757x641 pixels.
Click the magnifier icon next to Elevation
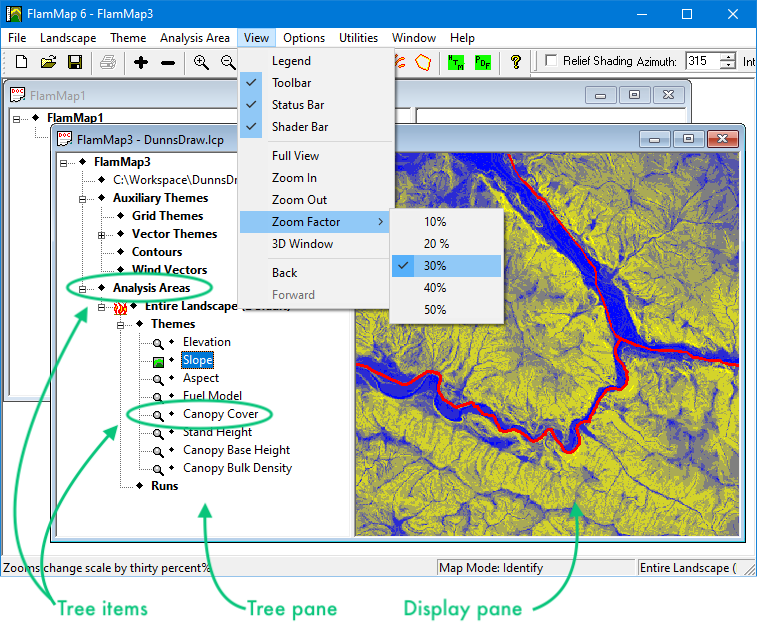pyautogui.click(x=158, y=343)
